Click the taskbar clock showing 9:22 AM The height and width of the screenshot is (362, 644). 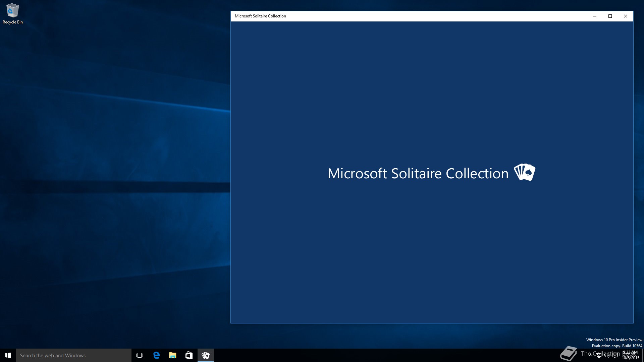(631, 355)
